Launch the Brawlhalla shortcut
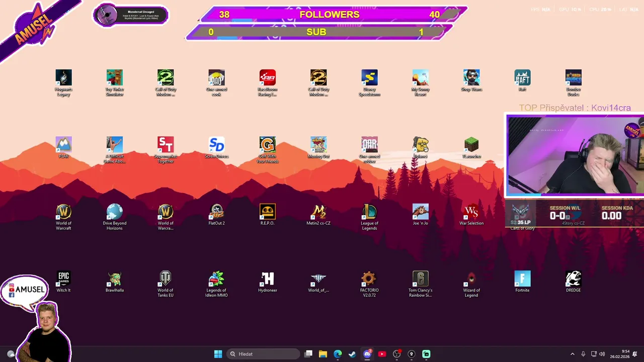The height and width of the screenshot is (362, 644). point(115,282)
